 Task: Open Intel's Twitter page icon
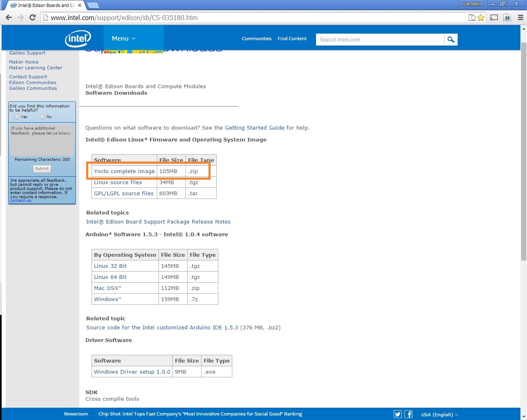(x=398, y=414)
